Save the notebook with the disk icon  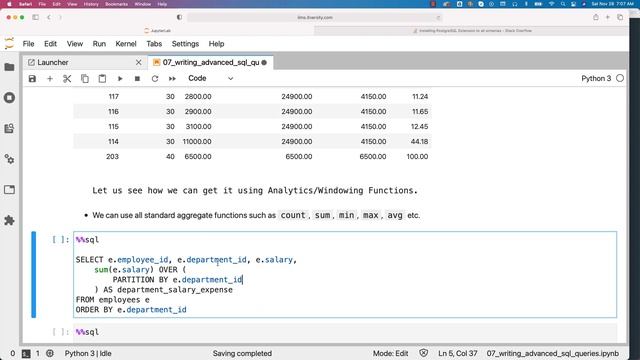pos(32,78)
